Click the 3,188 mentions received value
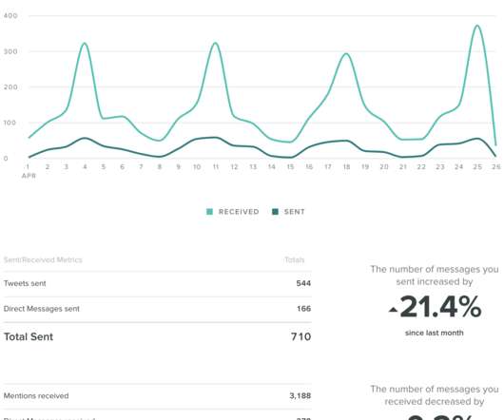The width and height of the screenshot is (504, 420). tap(300, 395)
